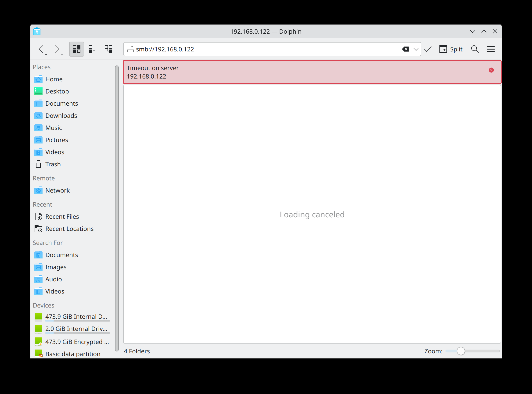Screen dimensions: 532x394
Task: Open Videos under Places
Action: pos(72,152)
